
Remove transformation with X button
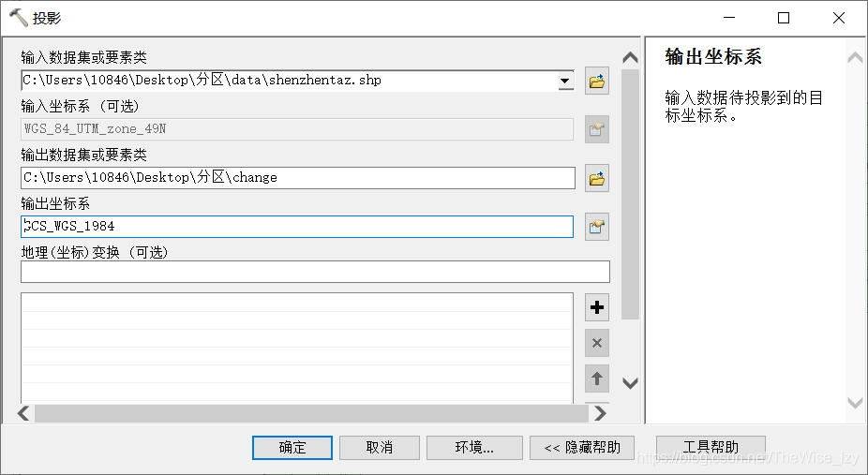pos(597,343)
